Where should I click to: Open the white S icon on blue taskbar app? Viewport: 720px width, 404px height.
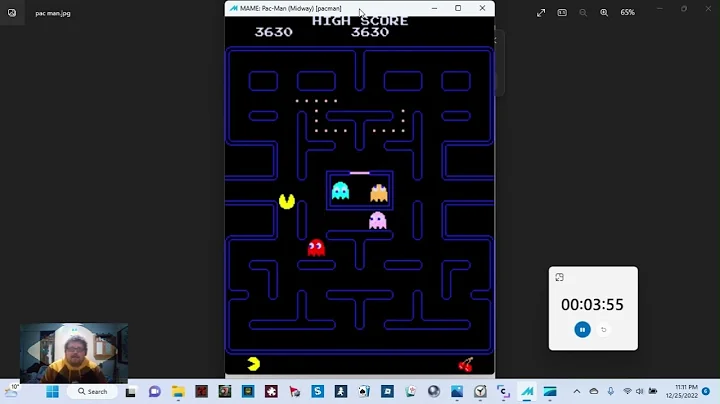pos(318,392)
